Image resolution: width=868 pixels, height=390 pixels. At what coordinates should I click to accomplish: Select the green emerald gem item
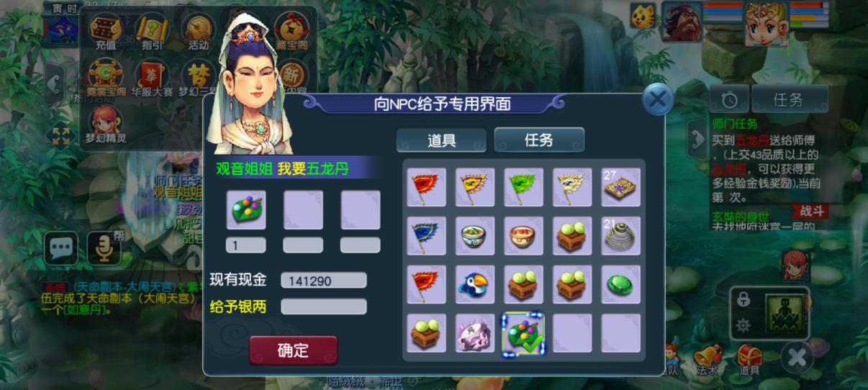(x=621, y=284)
